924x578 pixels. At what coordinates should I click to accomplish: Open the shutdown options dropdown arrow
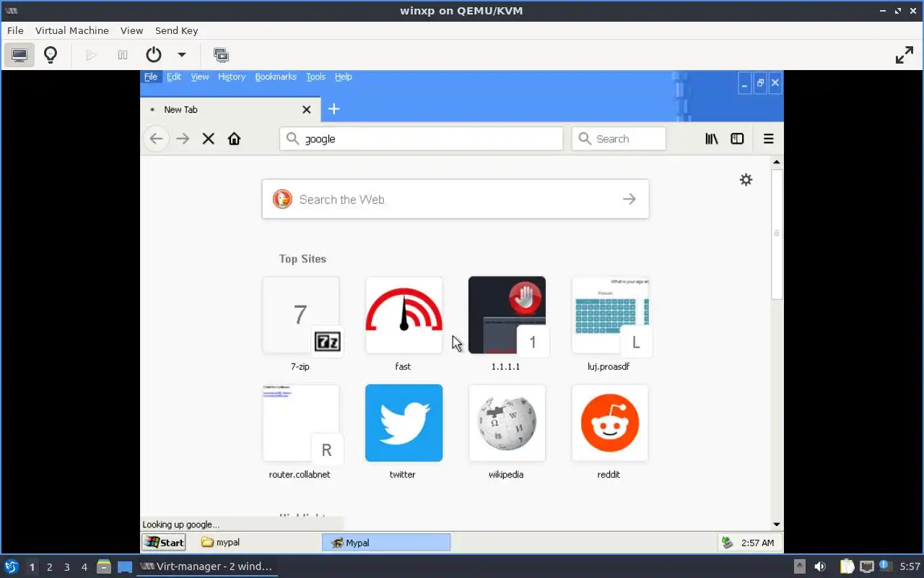point(182,55)
